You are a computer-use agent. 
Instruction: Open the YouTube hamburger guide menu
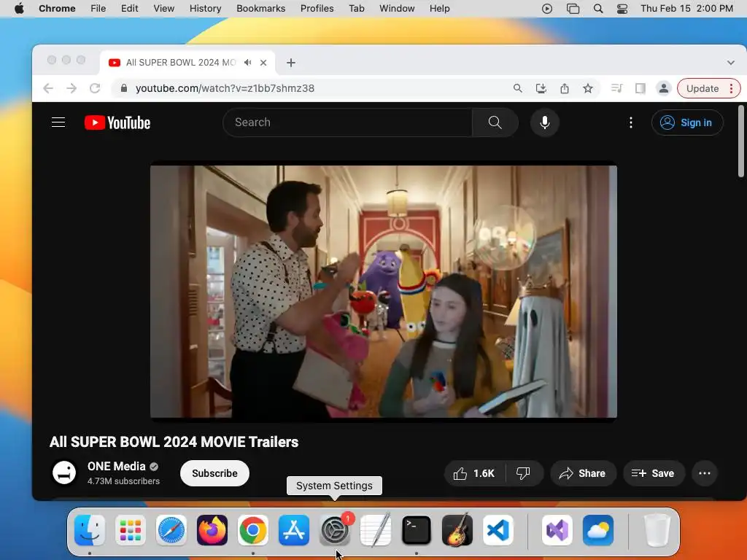click(58, 122)
